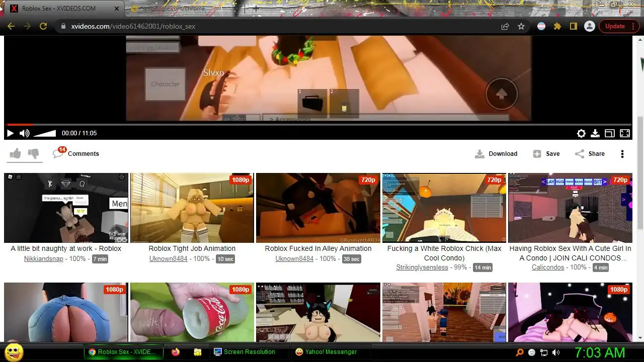
Task: Open uploader link Strikinglysensless
Action: coord(422,267)
